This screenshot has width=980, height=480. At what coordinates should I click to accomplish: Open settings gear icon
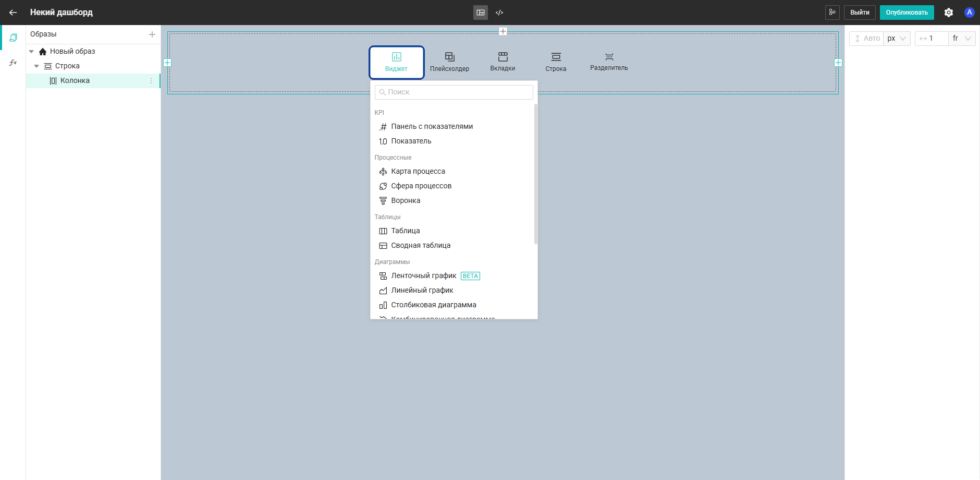[x=949, y=13]
